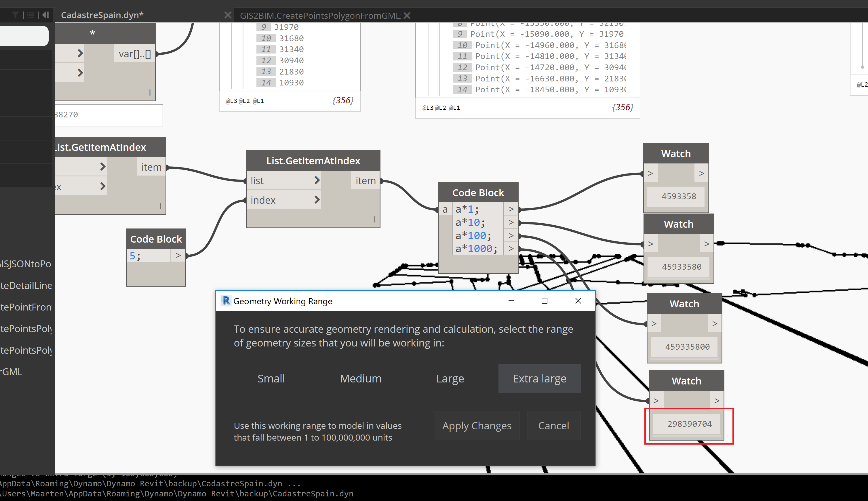
Task: Click output port of Code Block 5
Action: pos(178,255)
